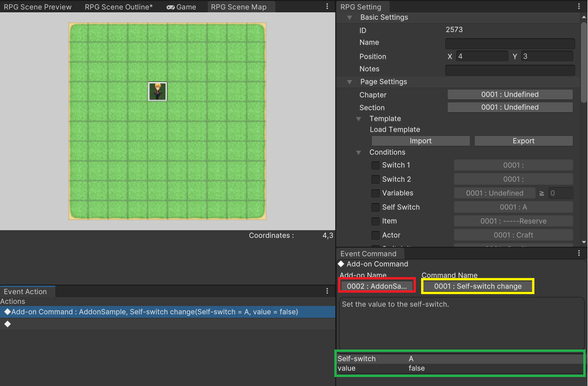Switch to the Game tab
Screen dimensions: 588x386
pyautogui.click(x=181, y=7)
